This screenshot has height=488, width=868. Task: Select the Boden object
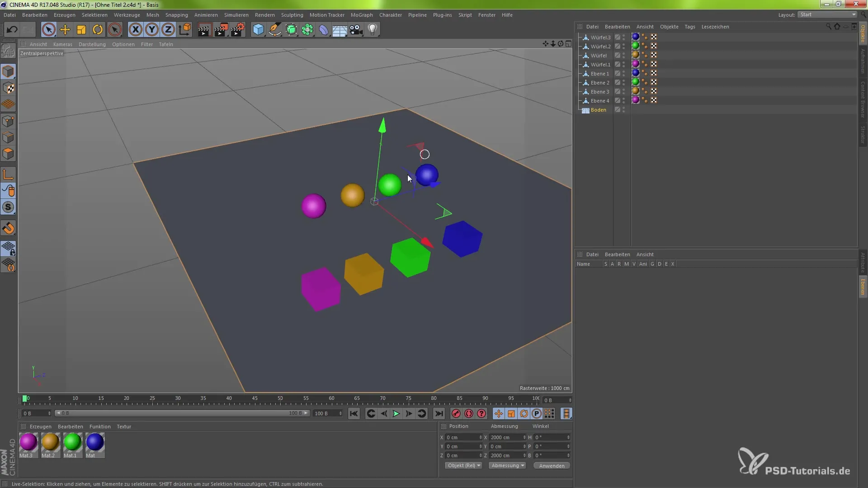(x=598, y=110)
